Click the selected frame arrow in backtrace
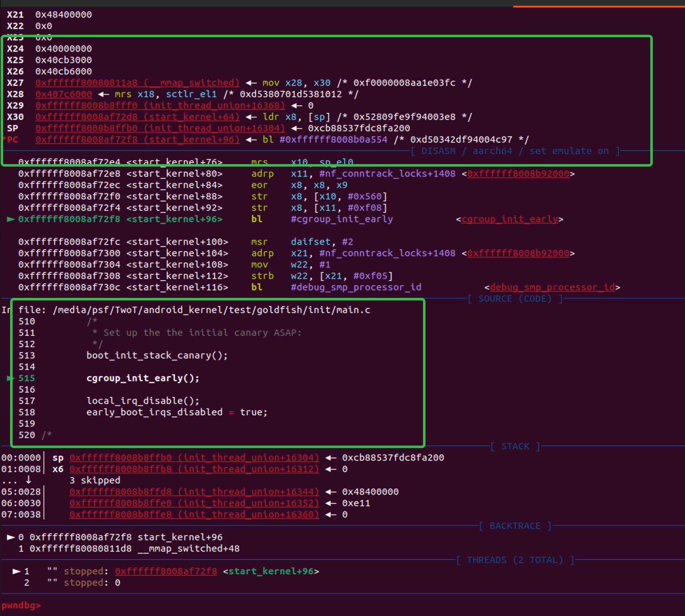This screenshot has height=616, width=685. point(11,537)
